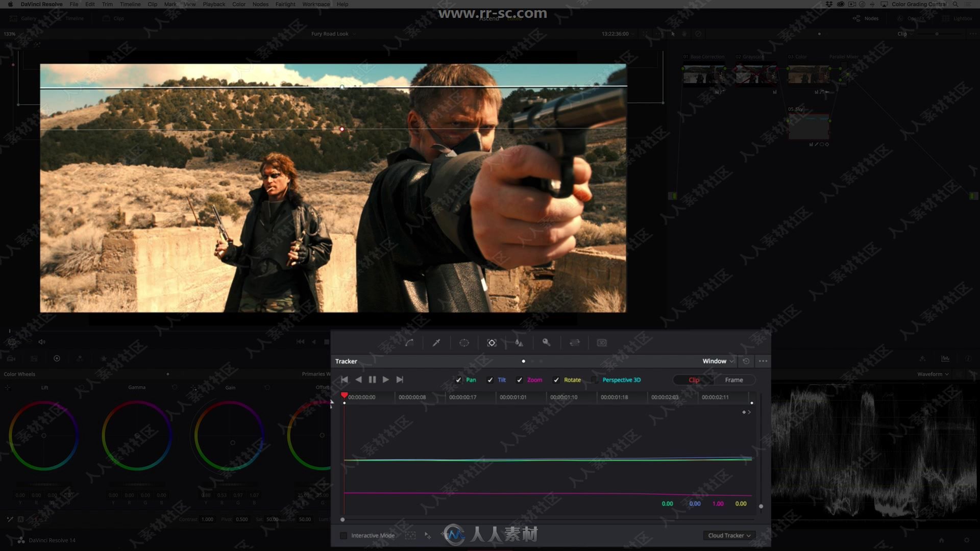The image size is (980, 551).
Task: Reset the Tracker palette
Action: pos(746,361)
